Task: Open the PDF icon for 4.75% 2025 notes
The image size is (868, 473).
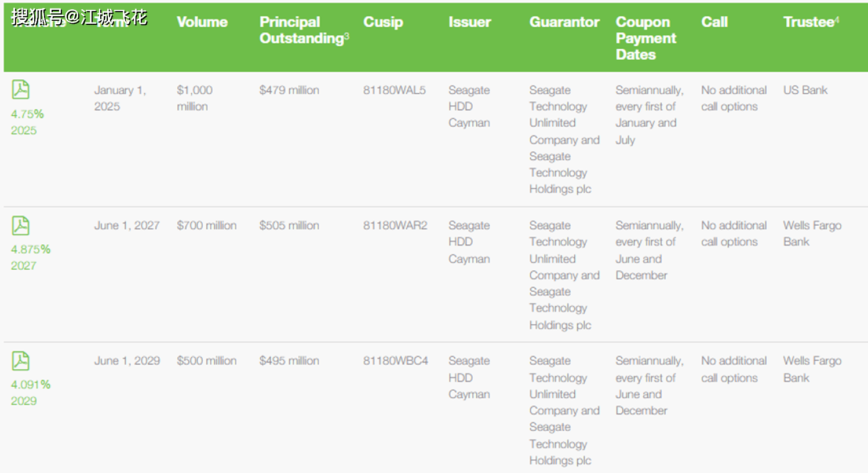Action: 20,90
